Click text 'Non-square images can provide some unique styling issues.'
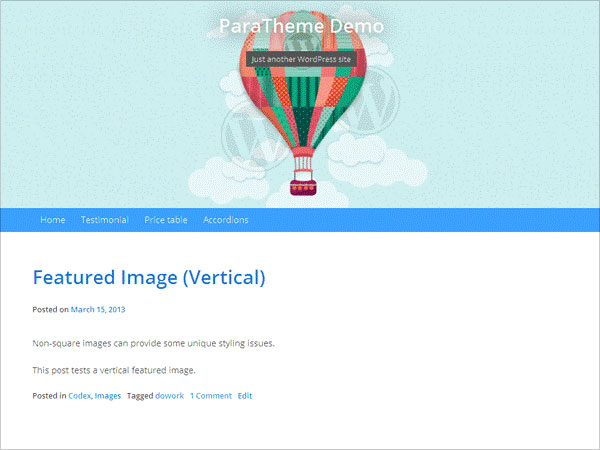The height and width of the screenshot is (450, 600). pyautogui.click(x=153, y=344)
